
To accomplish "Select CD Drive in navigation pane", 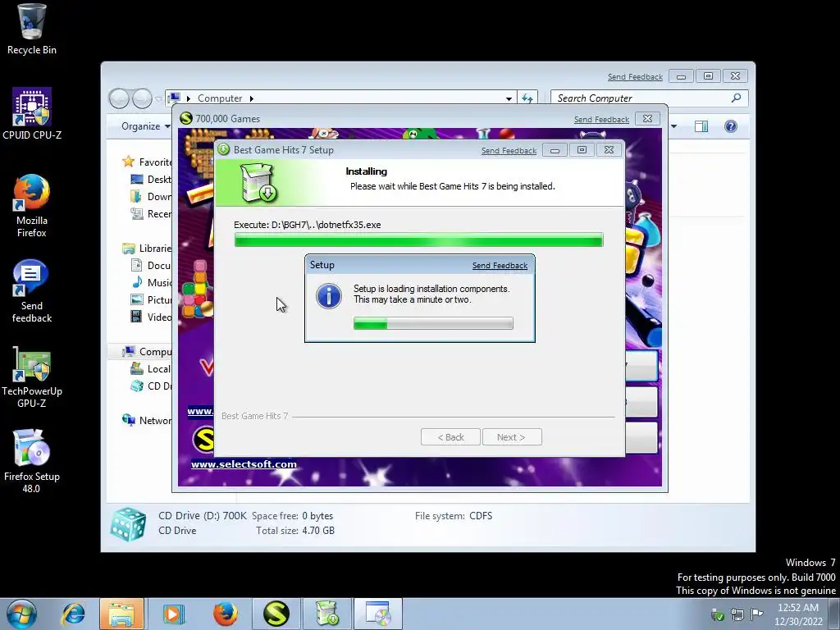I will click(152, 386).
